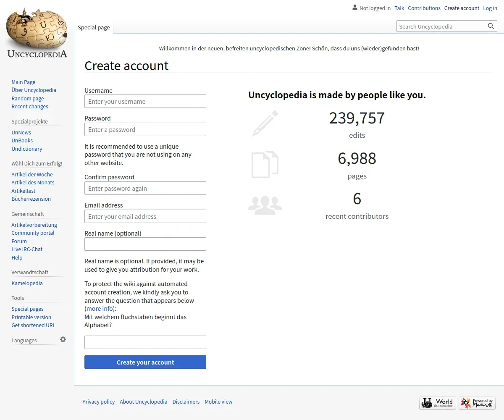Open Printable version
Viewport: 504px width, 420px height.
coord(31,317)
